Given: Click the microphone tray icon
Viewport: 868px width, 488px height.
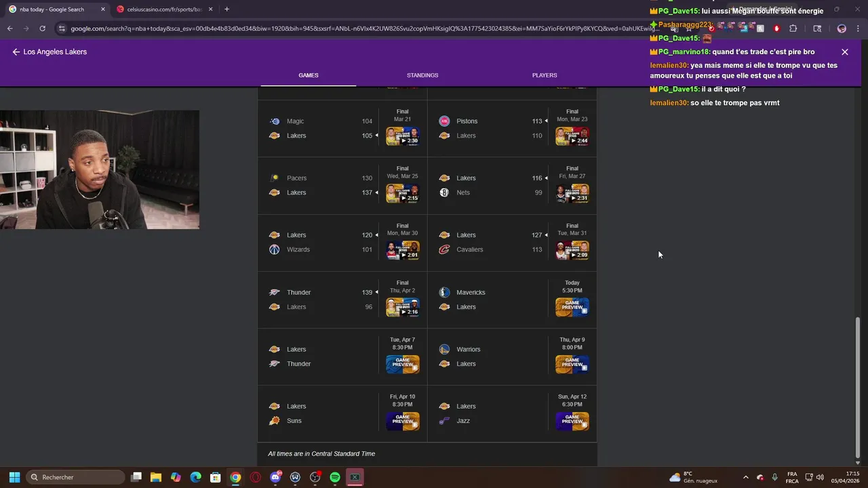Looking at the screenshot, I should click(x=774, y=477).
